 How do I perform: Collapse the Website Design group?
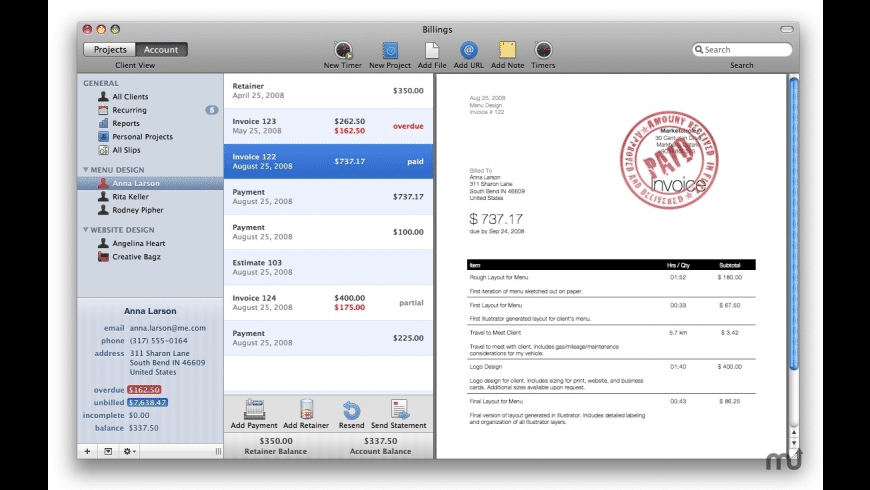tap(85, 229)
